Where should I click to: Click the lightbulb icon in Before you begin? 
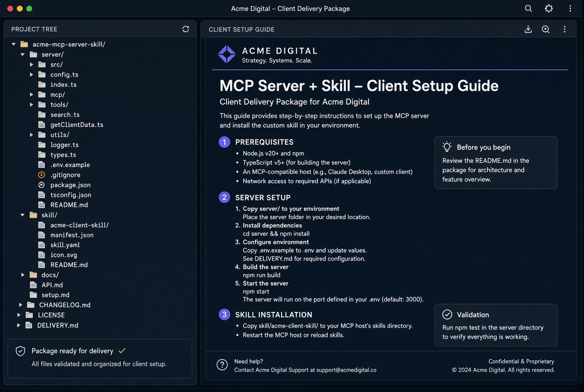(x=447, y=147)
